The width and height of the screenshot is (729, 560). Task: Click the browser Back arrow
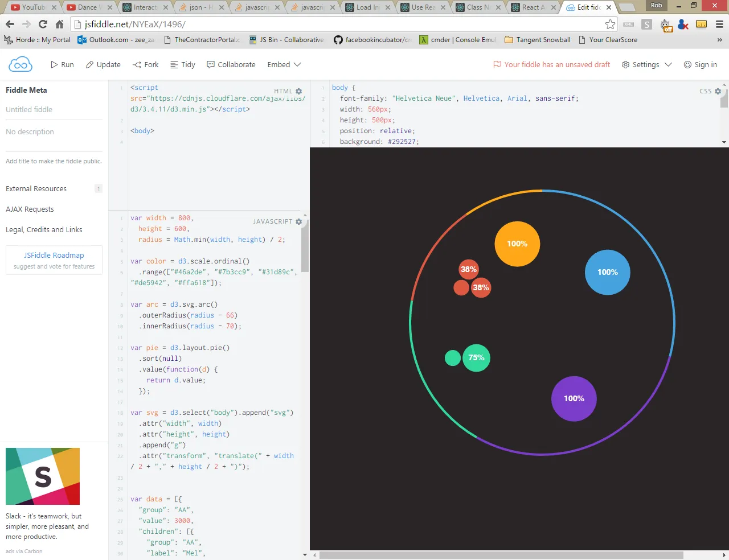(10, 24)
